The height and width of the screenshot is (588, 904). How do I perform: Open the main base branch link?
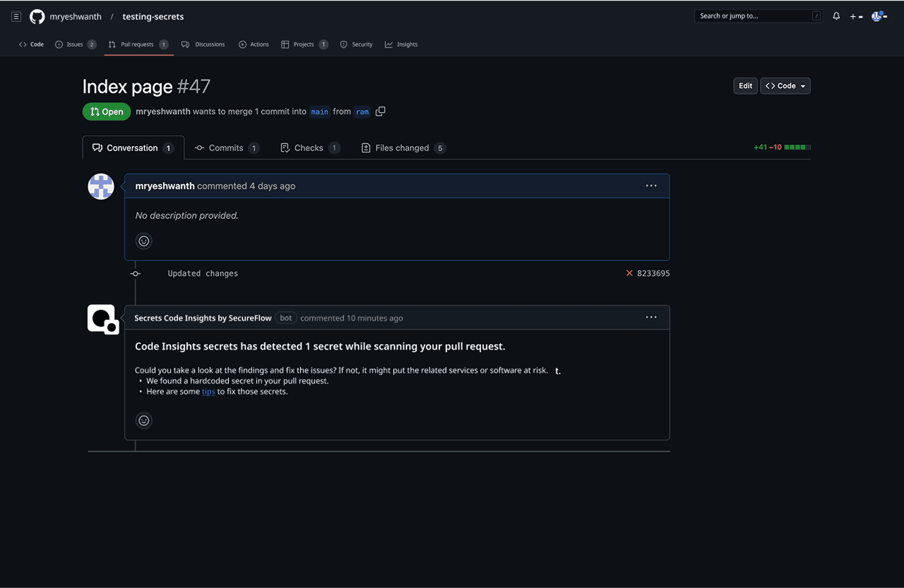pyautogui.click(x=320, y=112)
